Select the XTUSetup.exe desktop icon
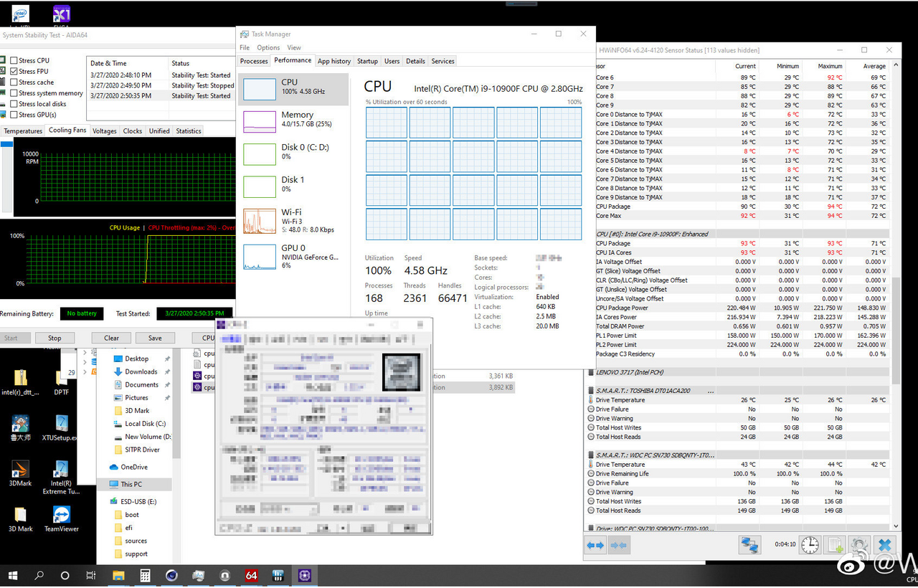 tap(61, 427)
